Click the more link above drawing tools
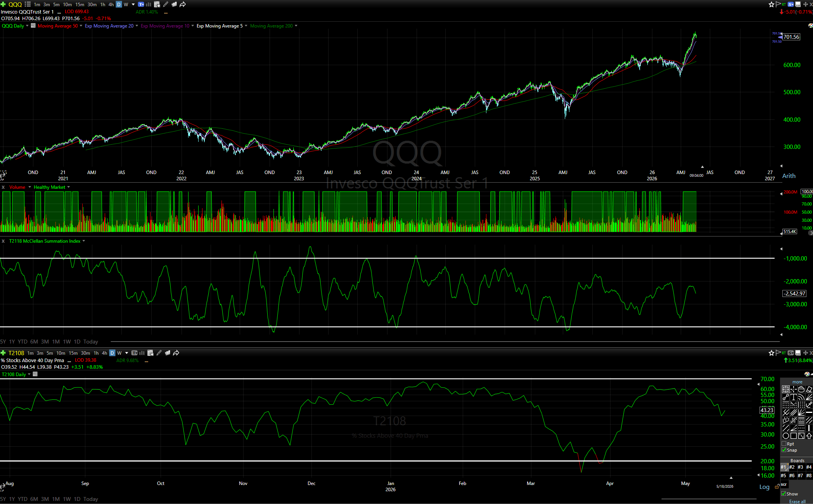 click(797, 382)
